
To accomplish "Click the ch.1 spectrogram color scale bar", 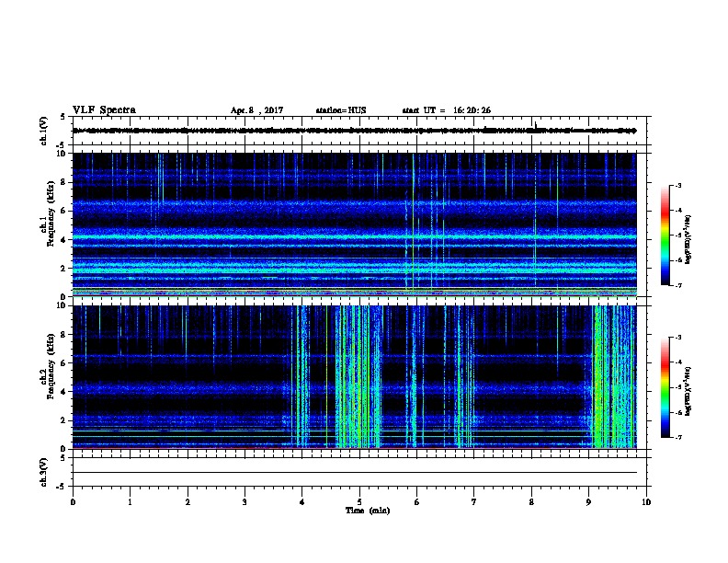I will 665,236.
